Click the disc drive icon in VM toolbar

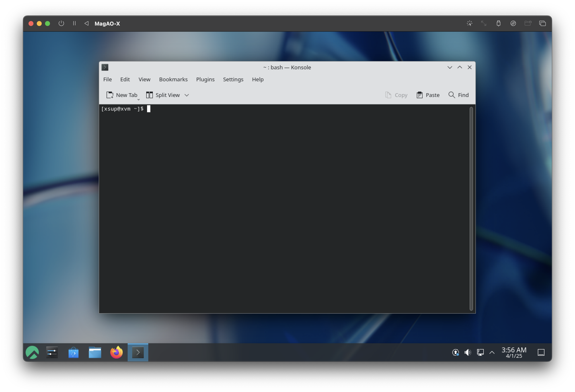point(513,23)
